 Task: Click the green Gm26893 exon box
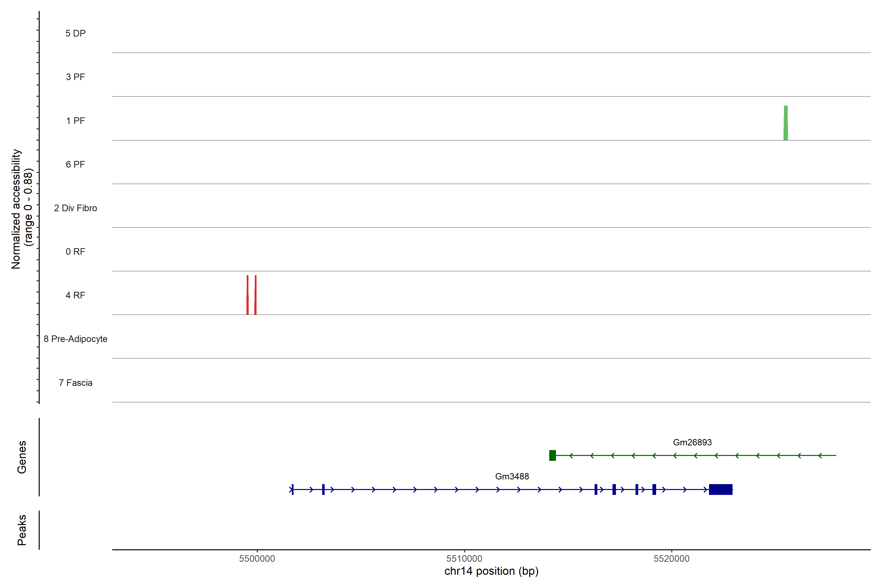(552, 455)
